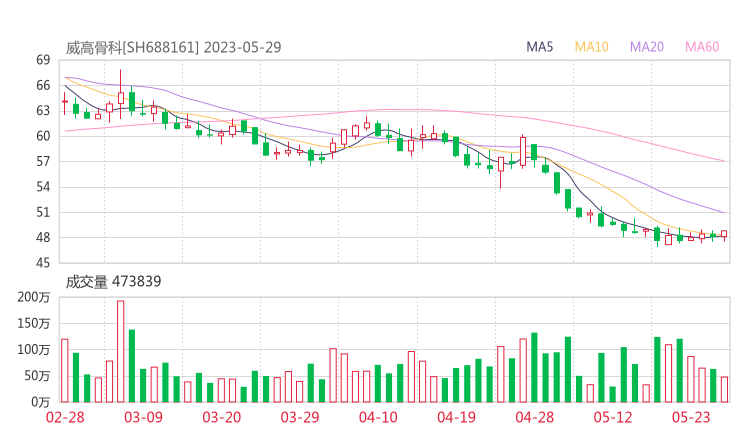Click the 66 price axis label

pyautogui.click(x=43, y=85)
